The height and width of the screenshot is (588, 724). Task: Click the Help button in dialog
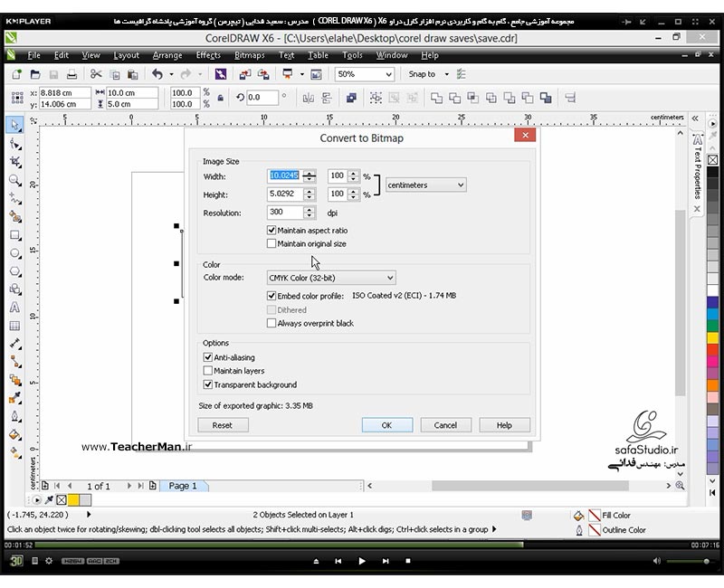504,425
